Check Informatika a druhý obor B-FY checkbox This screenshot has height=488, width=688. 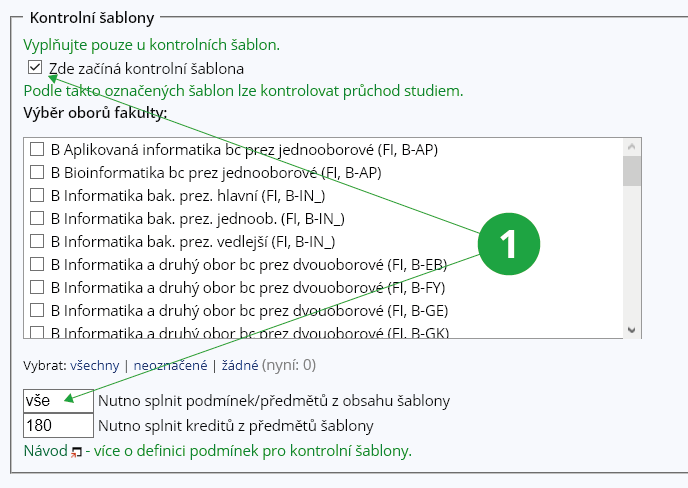[x=37, y=287]
